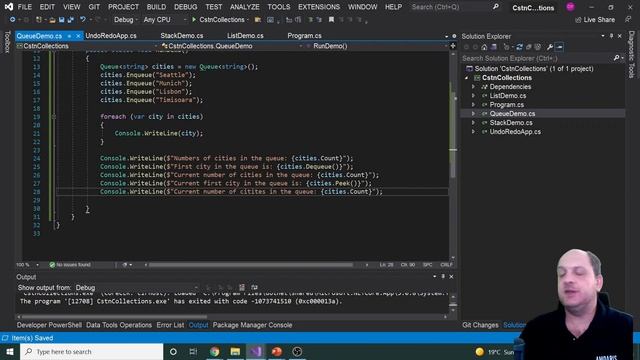The width and height of the screenshot is (640, 360).
Task: Open the Any CPU platform dropdown
Action: tap(164, 20)
